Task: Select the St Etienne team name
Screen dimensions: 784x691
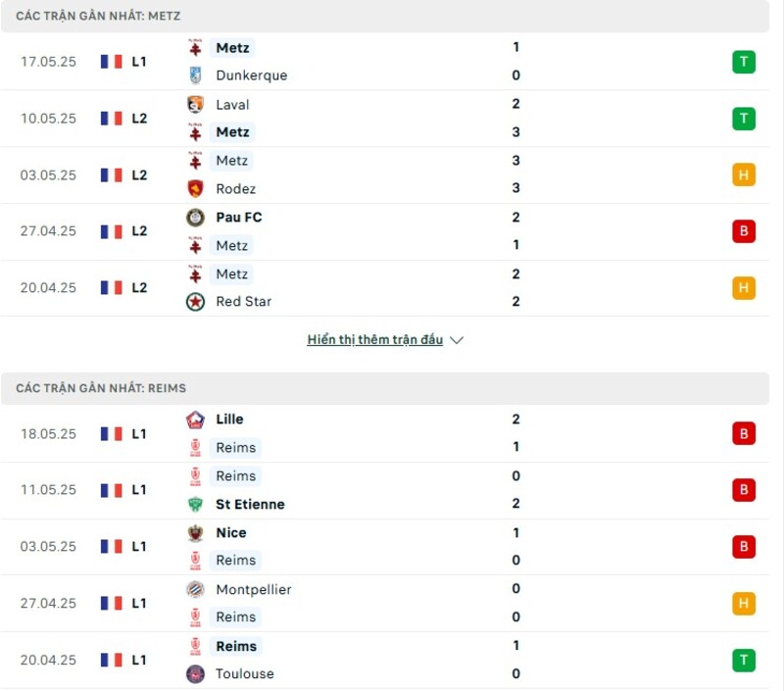Action: tap(250, 505)
